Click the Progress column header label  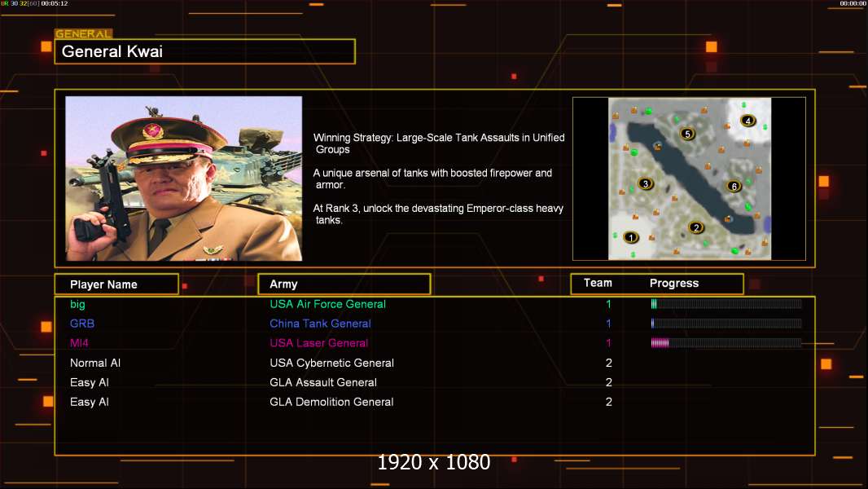[673, 283]
